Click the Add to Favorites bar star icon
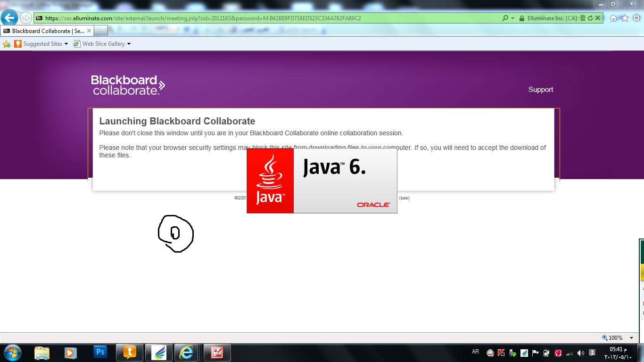 point(7,44)
